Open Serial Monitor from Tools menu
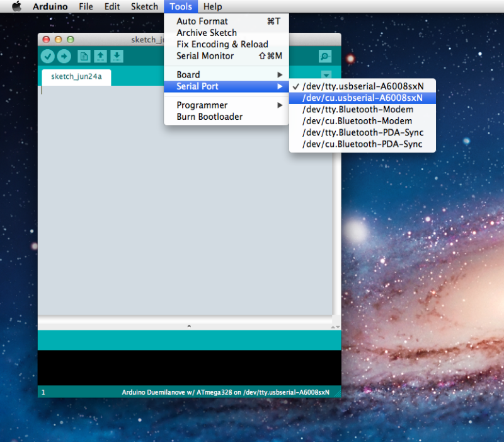This screenshot has width=504, height=442. click(x=226, y=56)
